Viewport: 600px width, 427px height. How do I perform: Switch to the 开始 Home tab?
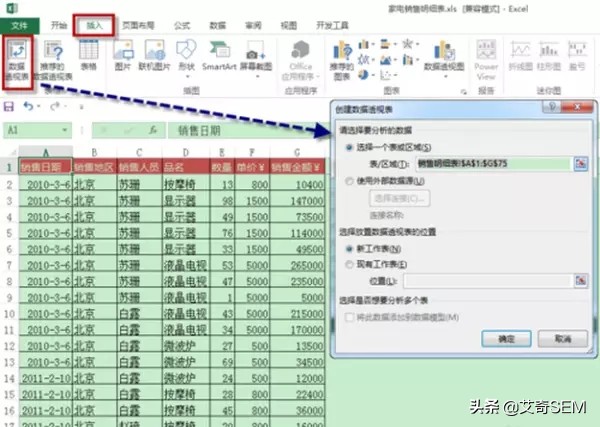tap(59, 25)
